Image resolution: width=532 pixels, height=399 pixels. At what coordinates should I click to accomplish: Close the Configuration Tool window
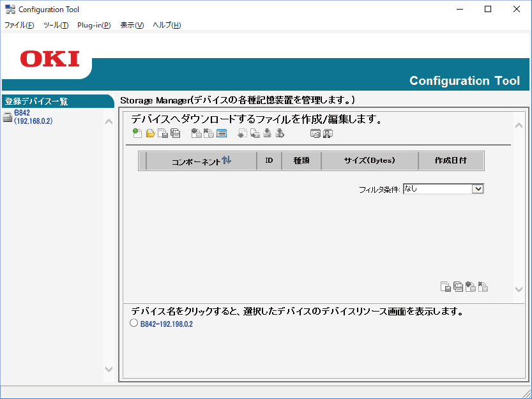(x=517, y=9)
